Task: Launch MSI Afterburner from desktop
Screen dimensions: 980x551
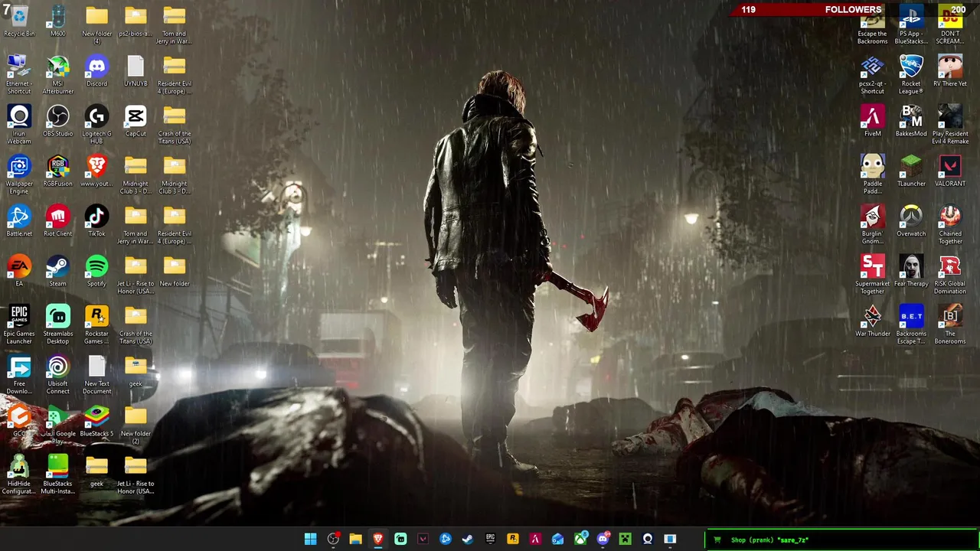Action: [57, 74]
